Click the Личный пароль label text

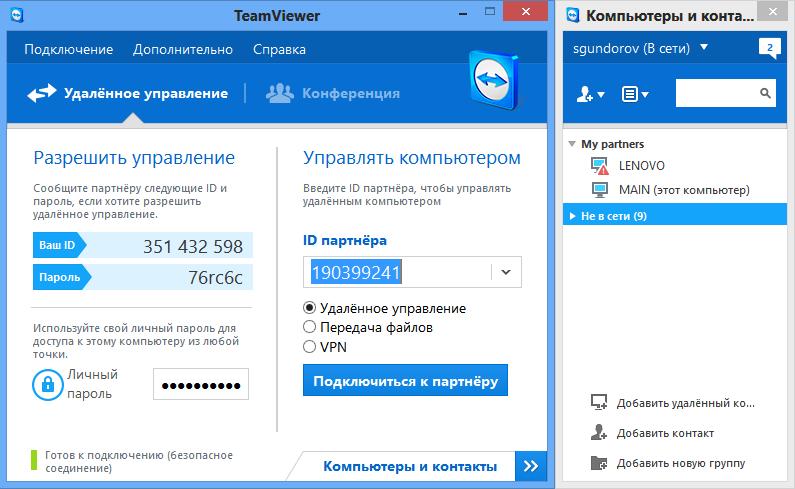[92, 384]
